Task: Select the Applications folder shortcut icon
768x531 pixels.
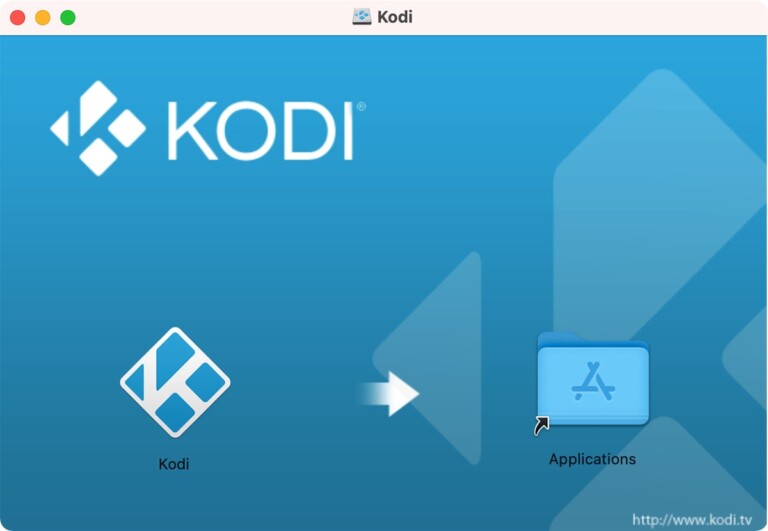Action: 593,383
